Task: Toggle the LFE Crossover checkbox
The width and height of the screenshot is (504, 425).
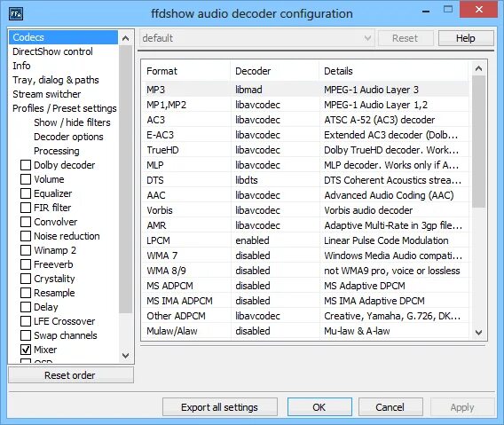Action: 26,321
